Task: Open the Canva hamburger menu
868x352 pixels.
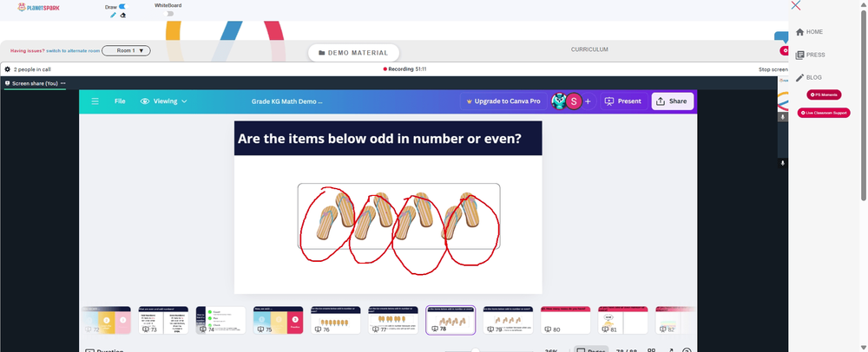Action: pos(95,101)
